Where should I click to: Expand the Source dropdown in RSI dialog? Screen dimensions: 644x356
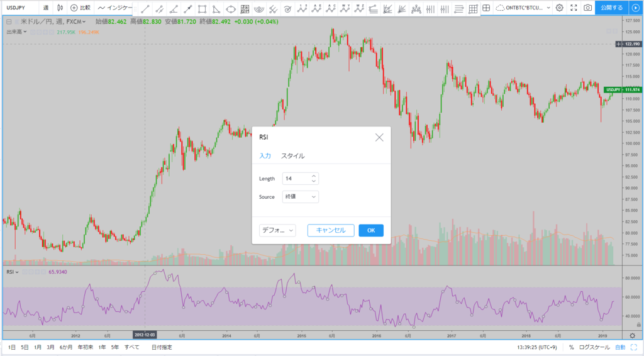[300, 197]
